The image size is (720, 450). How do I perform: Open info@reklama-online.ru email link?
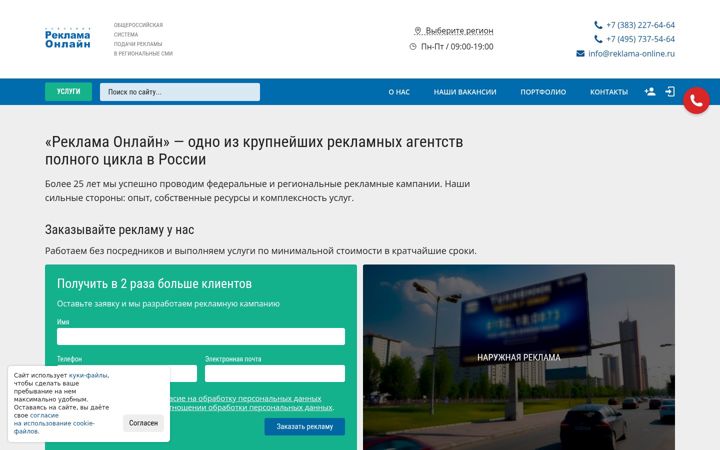point(631,53)
